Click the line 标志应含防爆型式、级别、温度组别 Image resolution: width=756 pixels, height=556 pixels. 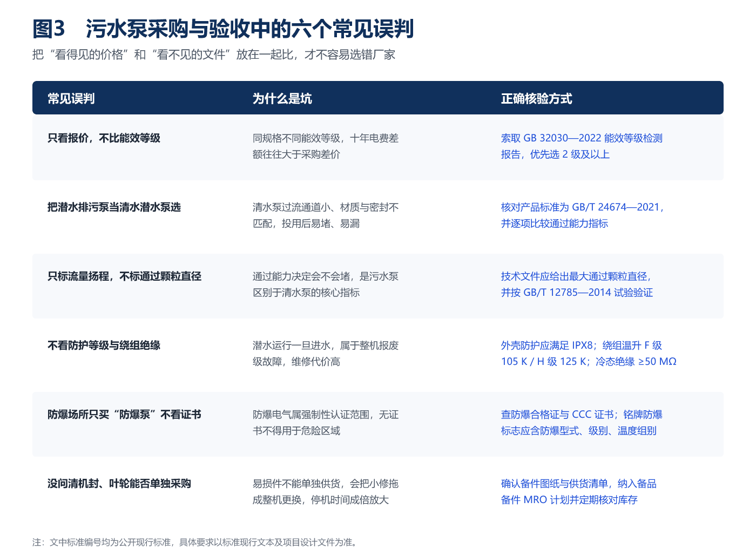tap(579, 431)
